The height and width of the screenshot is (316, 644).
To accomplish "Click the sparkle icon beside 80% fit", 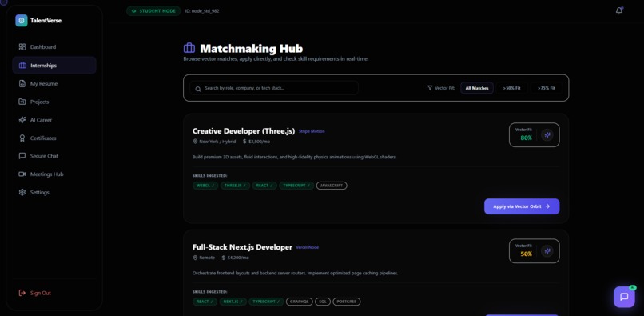I will [547, 135].
